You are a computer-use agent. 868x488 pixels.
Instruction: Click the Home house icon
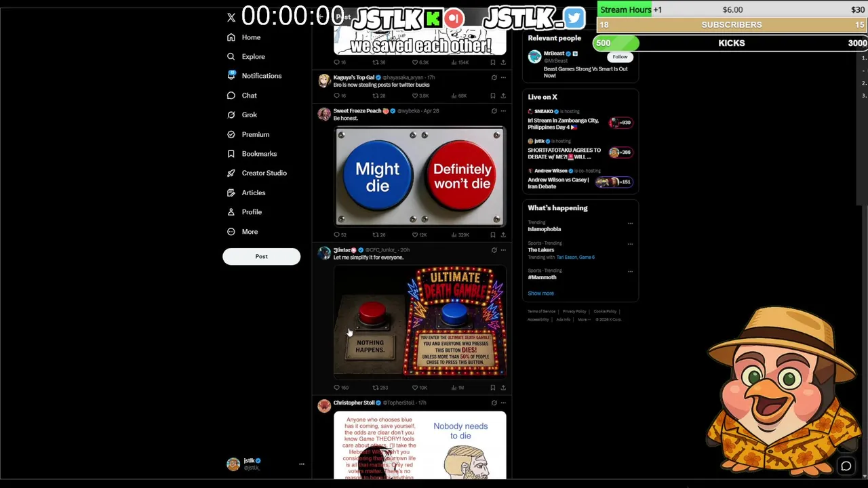tap(231, 37)
